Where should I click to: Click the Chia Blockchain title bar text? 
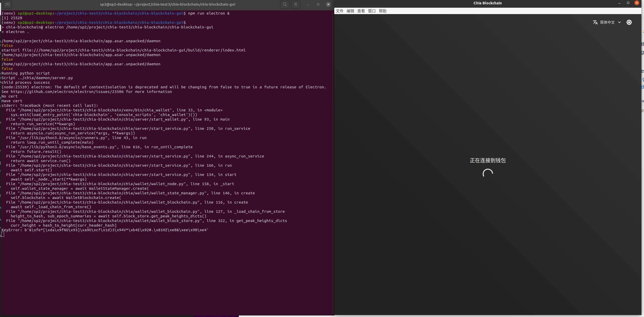pyautogui.click(x=487, y=3)
